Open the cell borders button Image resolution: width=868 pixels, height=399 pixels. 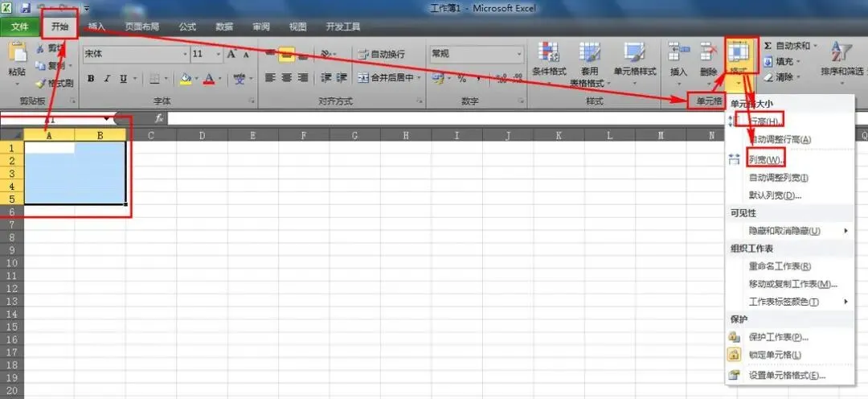tap(154, 79)
